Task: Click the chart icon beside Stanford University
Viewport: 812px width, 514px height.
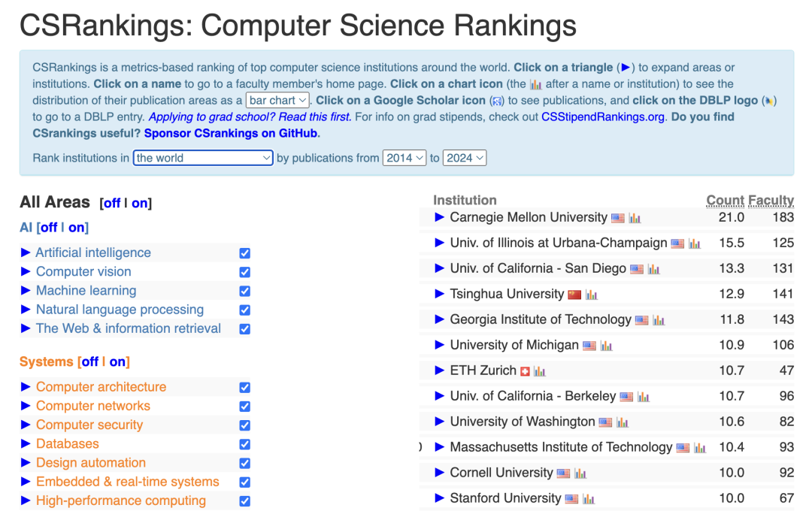Action: pos(588,499)
